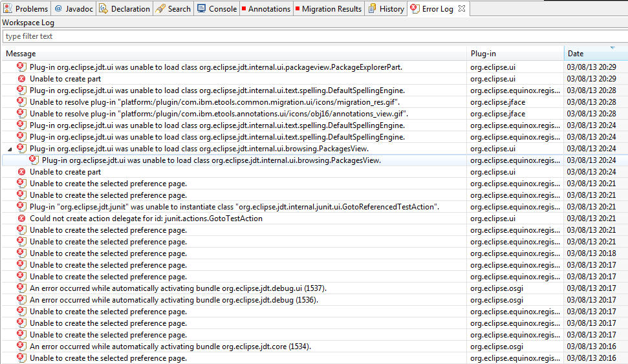Click the Declaration tab icon
This screenshot has height=364, width=628.
pyautogui.click(x=103, y=8)
